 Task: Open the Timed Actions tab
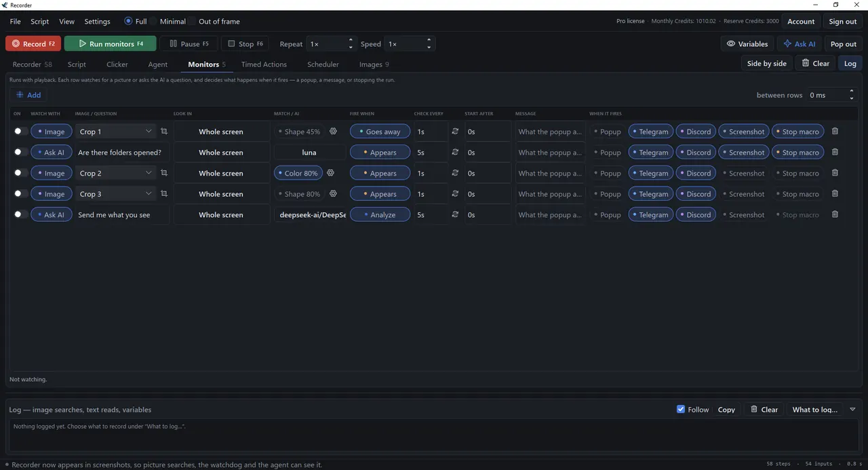(x=264, y=64)
